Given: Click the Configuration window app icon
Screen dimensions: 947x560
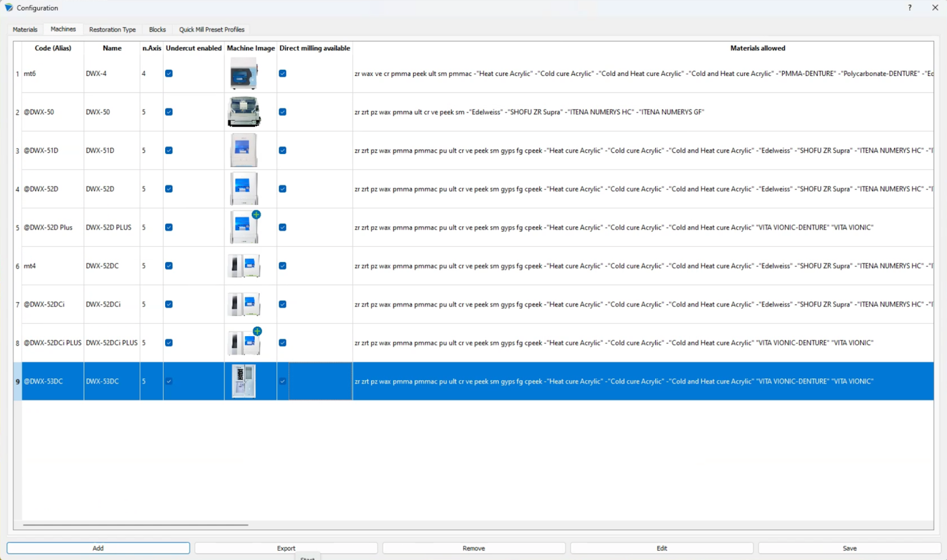Looking at the screenshot, I should [9, 8].
